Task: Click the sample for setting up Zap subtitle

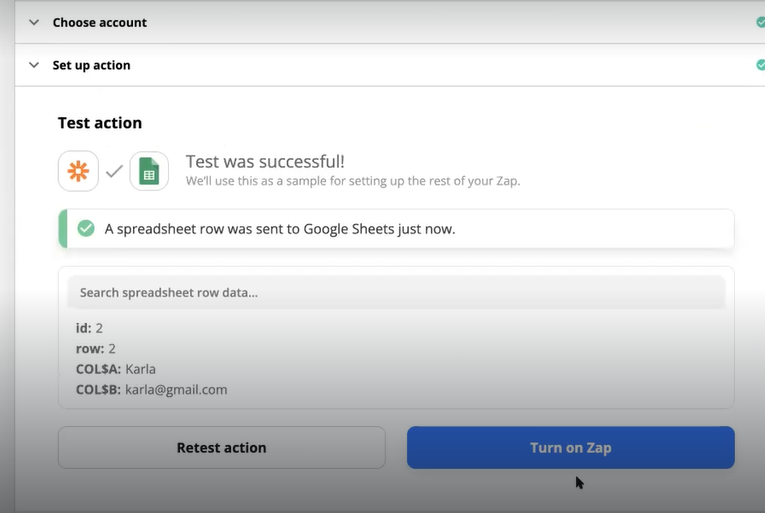Action: (x=353, y=181)
